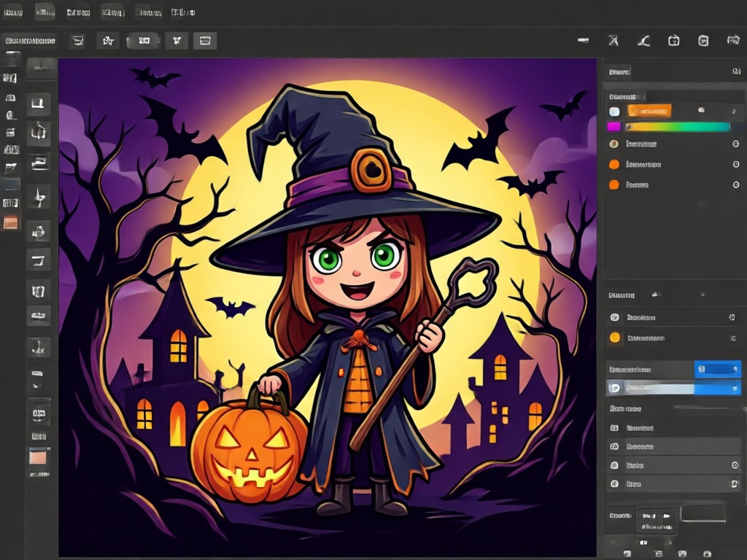Click the small pill-shaped control before the wand icon

pos(583,41)
